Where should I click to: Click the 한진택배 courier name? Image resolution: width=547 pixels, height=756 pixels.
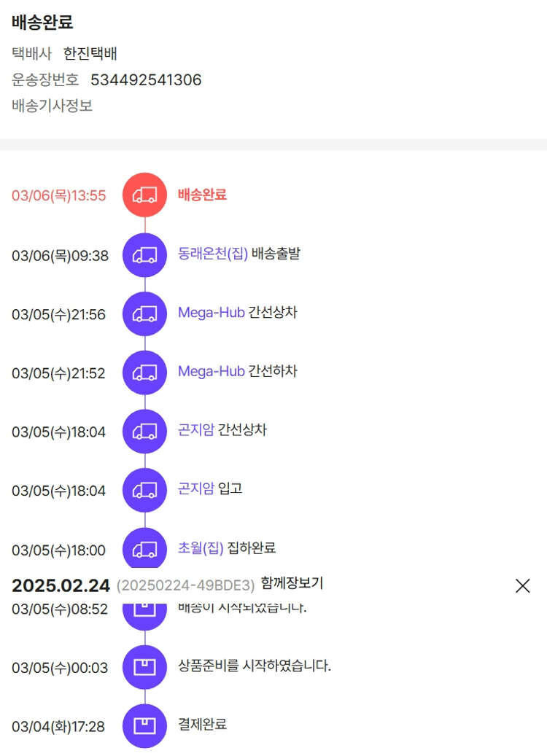(90, 54)
